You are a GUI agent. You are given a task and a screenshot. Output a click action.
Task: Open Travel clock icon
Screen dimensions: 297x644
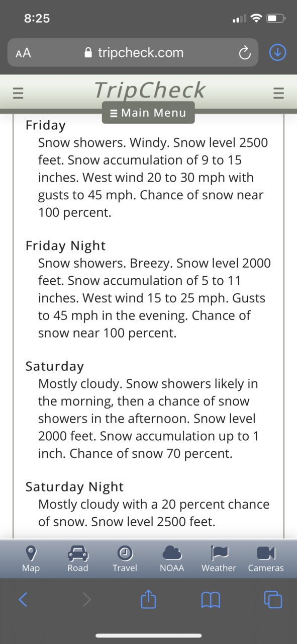tap(125, 553)
